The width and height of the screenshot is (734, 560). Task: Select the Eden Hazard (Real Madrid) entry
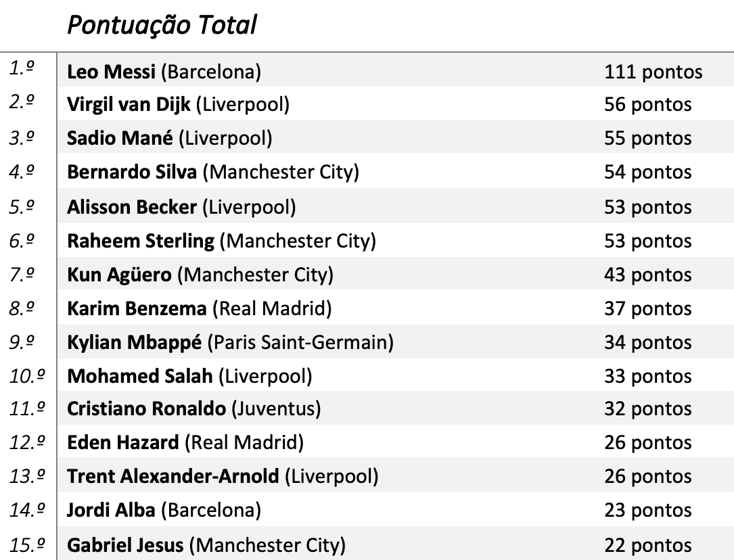(x=185, y=443)
